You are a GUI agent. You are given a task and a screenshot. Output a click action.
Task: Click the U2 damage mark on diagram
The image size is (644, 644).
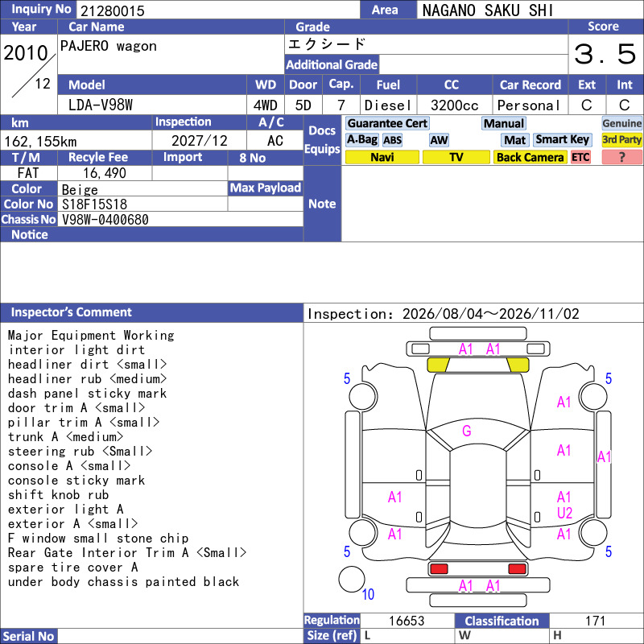(564, 513)
